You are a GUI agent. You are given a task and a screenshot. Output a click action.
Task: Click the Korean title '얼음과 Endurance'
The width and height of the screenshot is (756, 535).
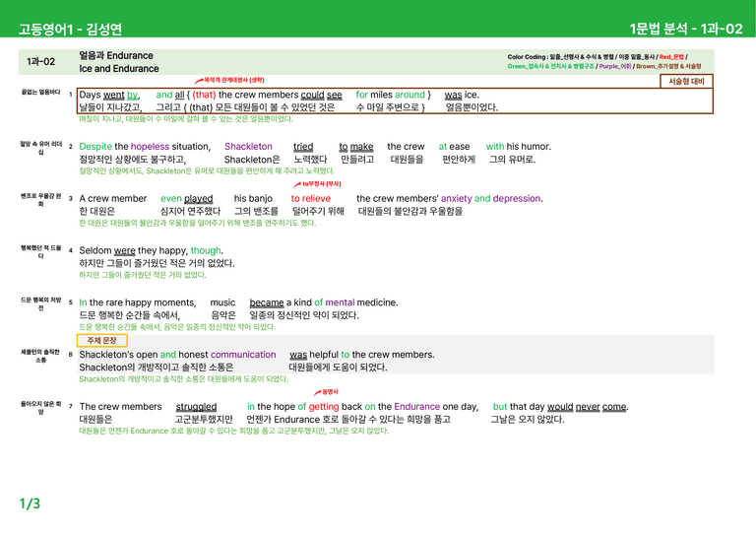(x=116, y=55)
